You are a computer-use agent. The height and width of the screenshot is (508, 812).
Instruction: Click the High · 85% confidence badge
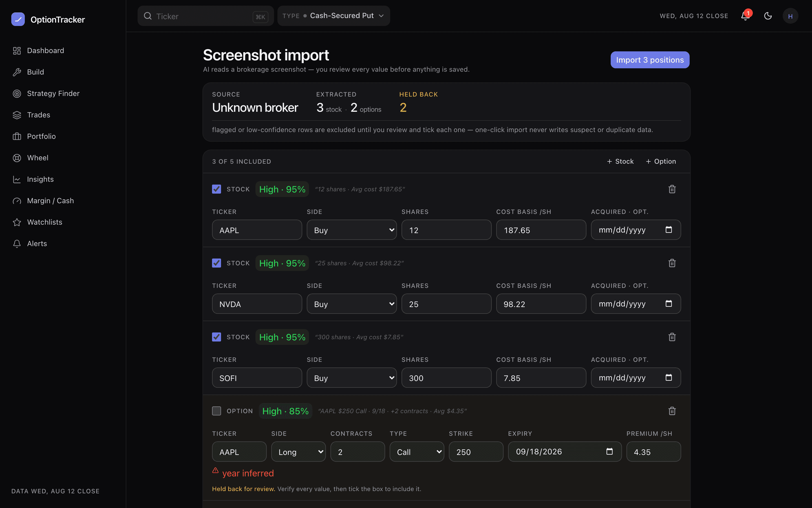(285, 411)
